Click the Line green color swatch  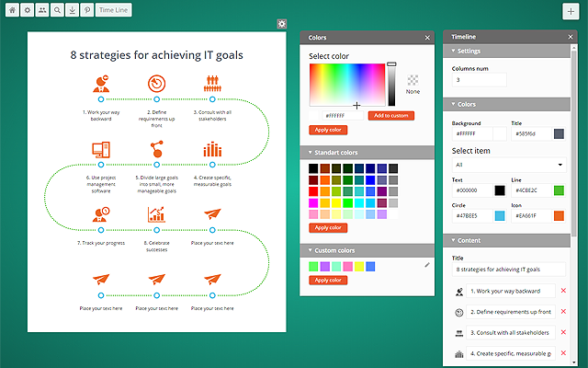coord(559,190)
